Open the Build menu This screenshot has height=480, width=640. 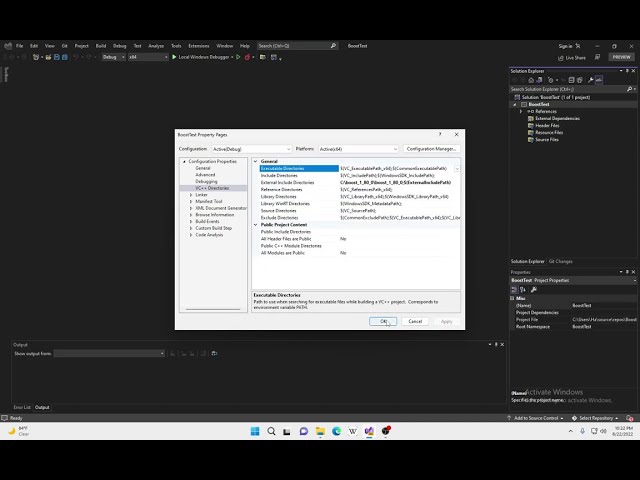pyautogui.click(x=101, y=46)
